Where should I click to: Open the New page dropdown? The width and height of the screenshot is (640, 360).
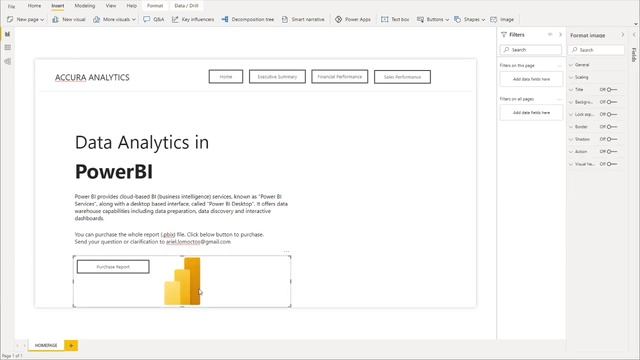pyautogui.click(x=42, y=20)
